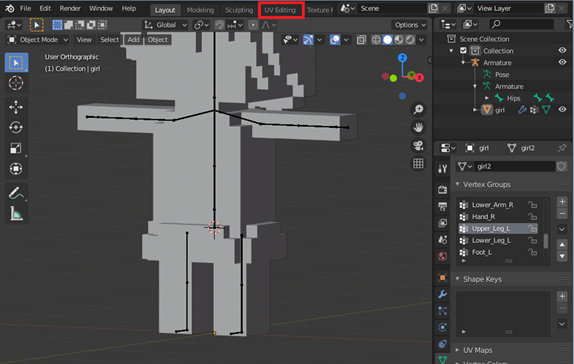Open the Object Mode dropdown
574x364 pixels.
coord(38,40)
